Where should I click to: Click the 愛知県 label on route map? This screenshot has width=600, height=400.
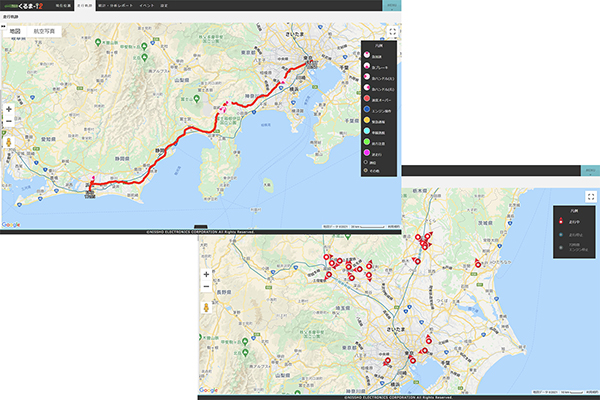pyautogui.click(x=48, y=139)
